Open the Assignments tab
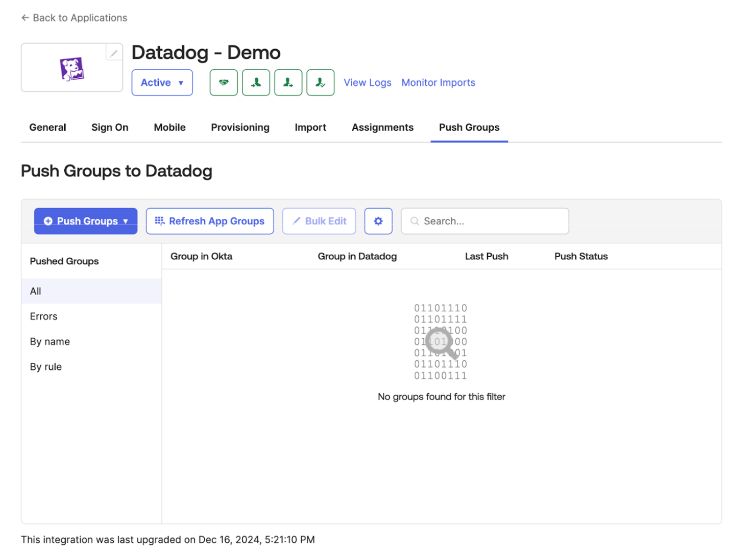 pos(383,127)
